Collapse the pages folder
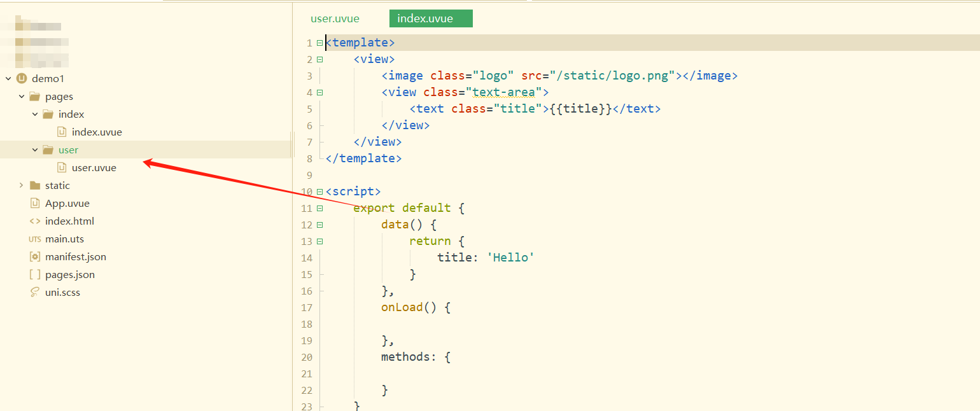 tap(22, 96)
